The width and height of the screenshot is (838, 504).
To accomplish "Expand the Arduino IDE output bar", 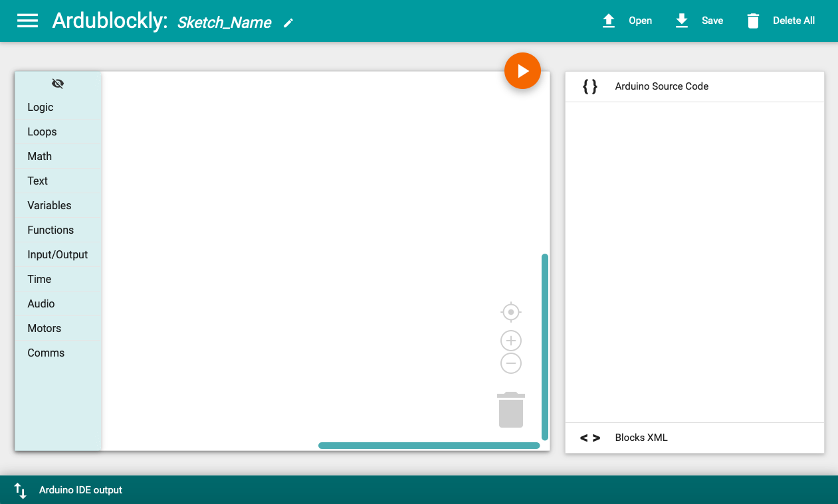I will 80,490.
